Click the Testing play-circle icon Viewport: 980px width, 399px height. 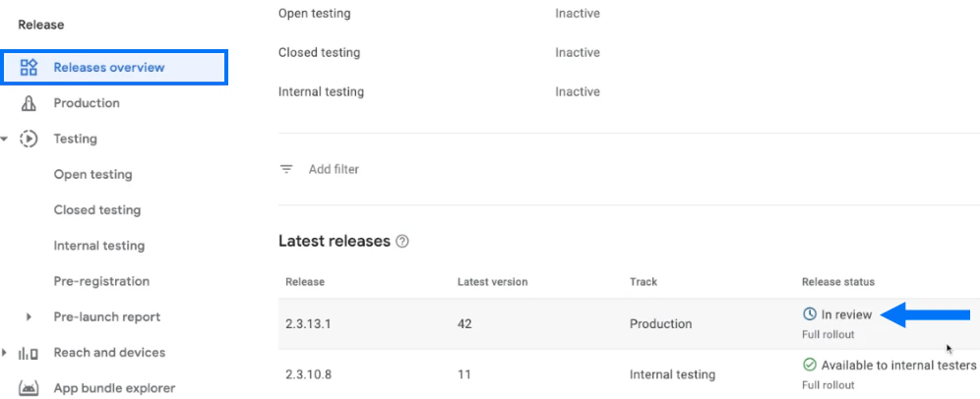coord(29,139)
